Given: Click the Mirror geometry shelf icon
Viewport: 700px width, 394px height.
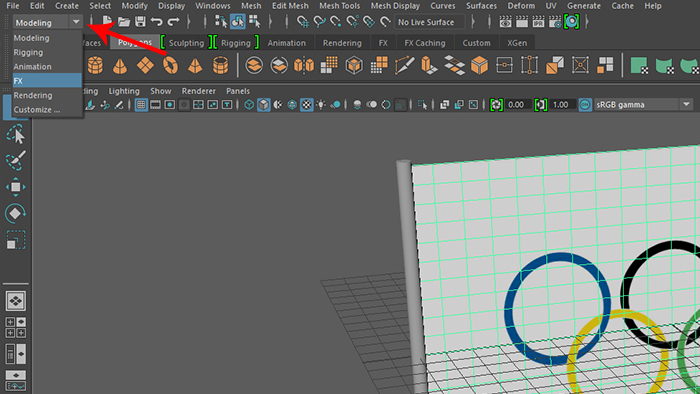Looking at the screenshot, I should click(x=304, y=66).
